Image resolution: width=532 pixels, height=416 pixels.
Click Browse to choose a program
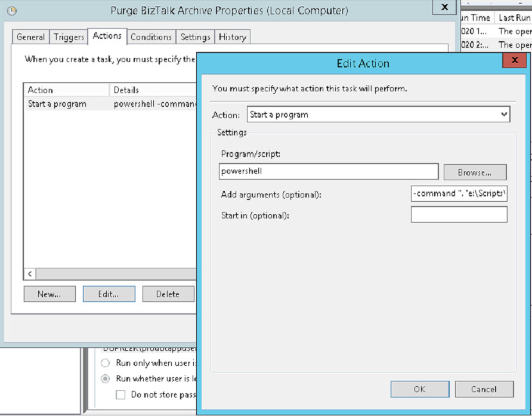[x=474, y=172]
